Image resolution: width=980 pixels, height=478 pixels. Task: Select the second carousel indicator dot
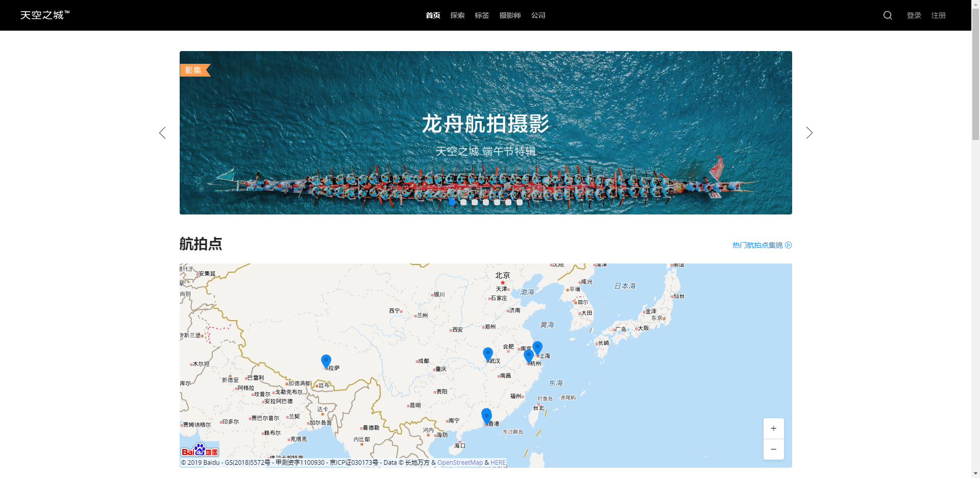tap(463, 202)
